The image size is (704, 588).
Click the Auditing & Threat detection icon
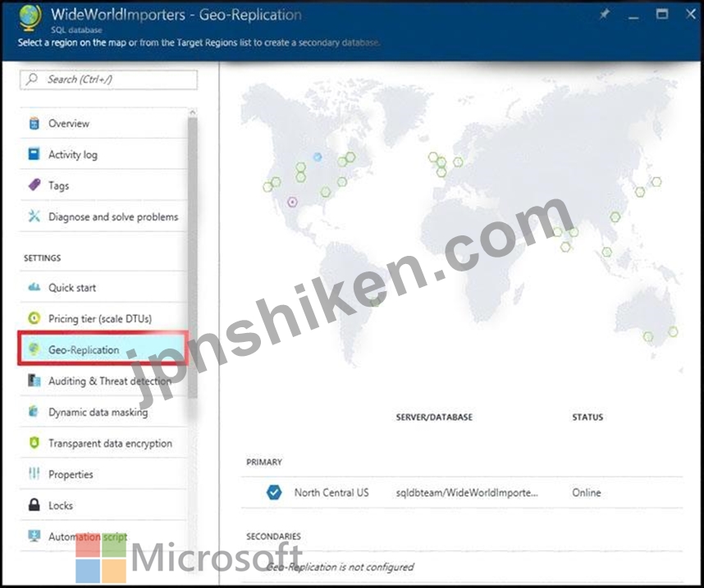(34, 381)
